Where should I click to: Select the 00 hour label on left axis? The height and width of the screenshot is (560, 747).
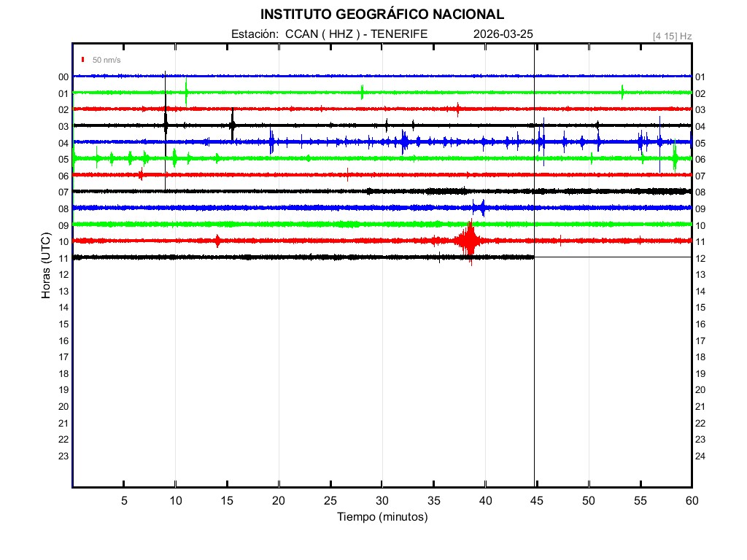point(63,77)
